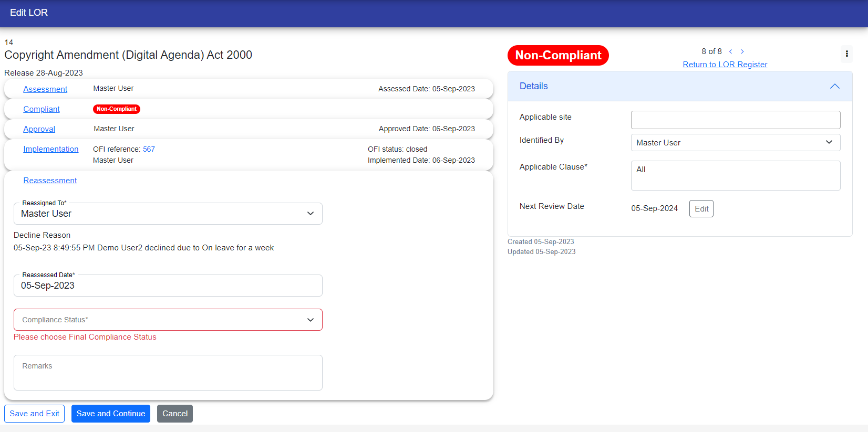This screenshot has width=868, height=432.
Task: Open the Implementation section
Action: (50, 149)
